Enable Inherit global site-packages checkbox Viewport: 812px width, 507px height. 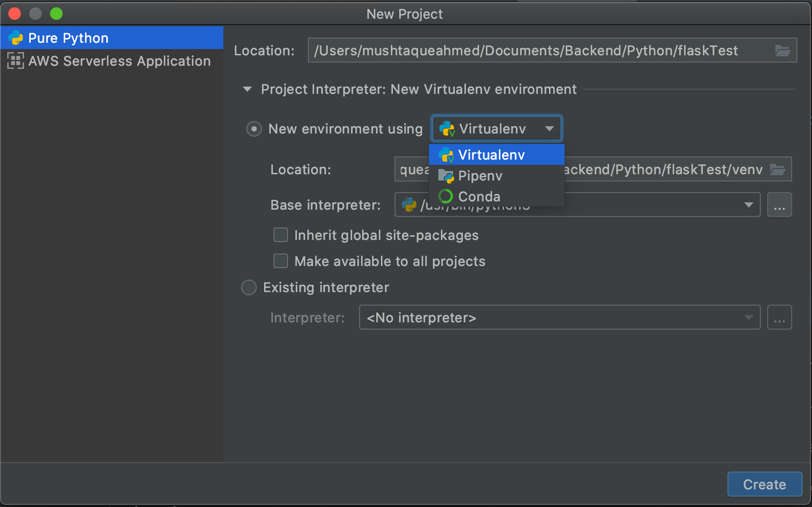pos(281,235)
